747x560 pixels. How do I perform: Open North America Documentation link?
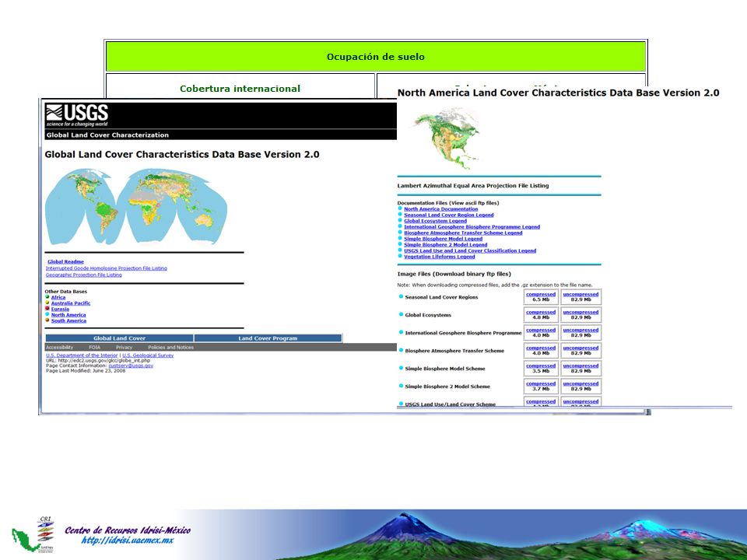coord(440,209)
